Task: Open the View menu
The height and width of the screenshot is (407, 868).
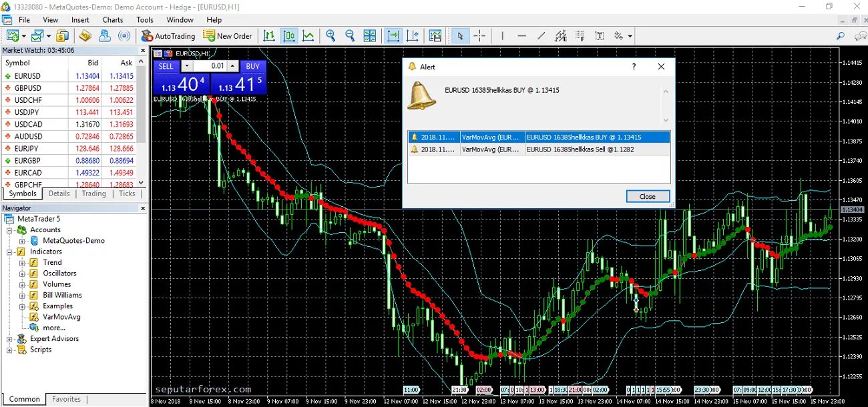Action: point(51,20)
